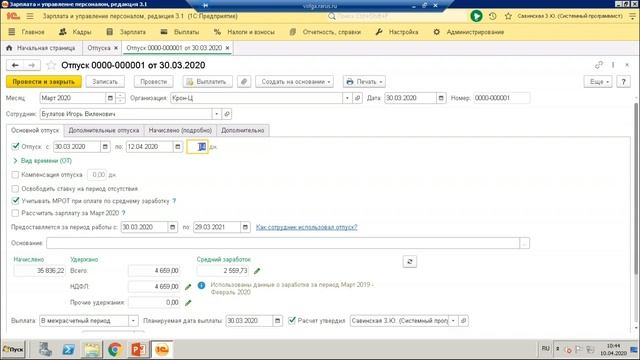This screenshot has height=360, width=640.
Task: Open the Кадры menu section
Action: 76,32
